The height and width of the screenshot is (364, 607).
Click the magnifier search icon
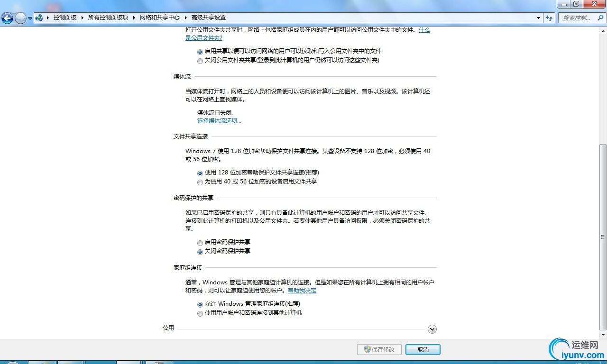[599, 18]
